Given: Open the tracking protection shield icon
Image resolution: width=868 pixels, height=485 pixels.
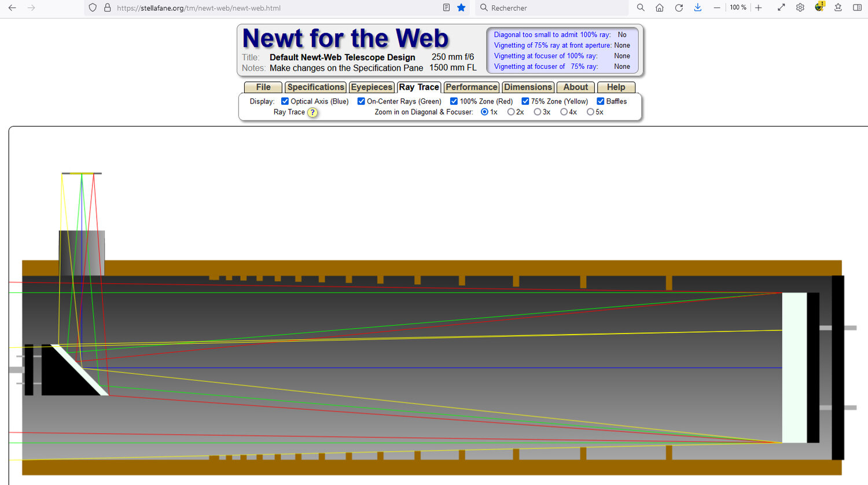Looking at the screenshot, I should [x=93, y=8].
